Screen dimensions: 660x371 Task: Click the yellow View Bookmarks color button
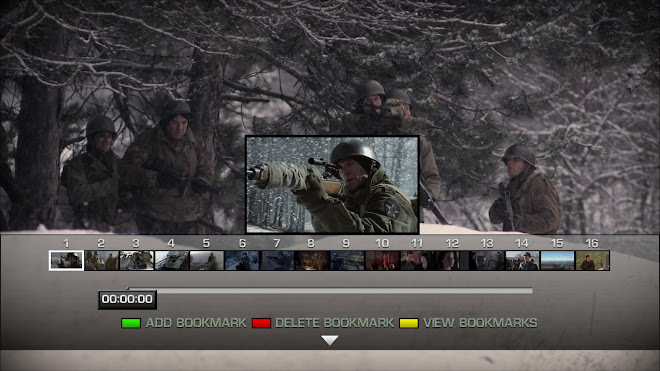409,323
